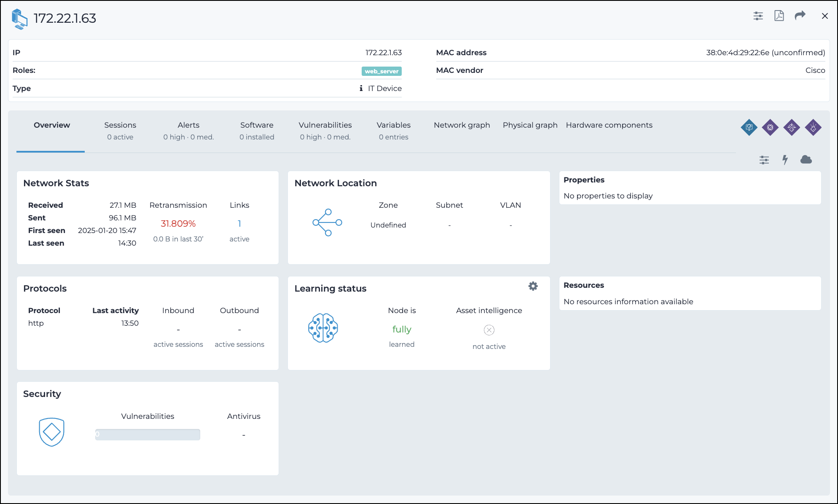Image resolution: width=838 pixels, height=504 pixels.
Task: Open configure sliders icon in header
Action: click(x=758, y=16)
